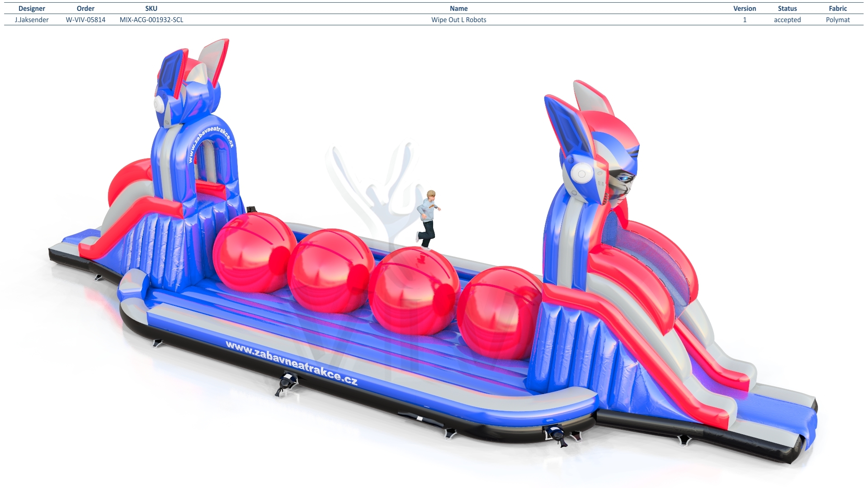This screenshot has width=868, height=488.
Task: Click the Designer column header
Action: 32,9
